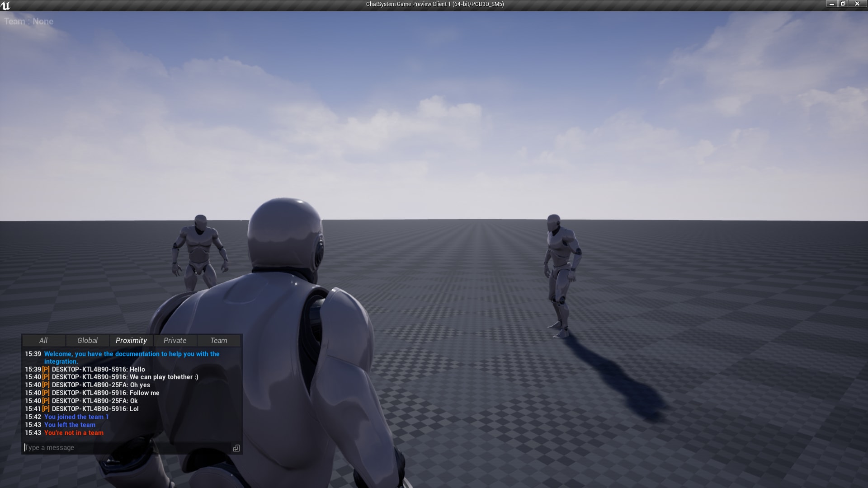
Task: Restore the game preview window size
Action: [x=843, y=4]
